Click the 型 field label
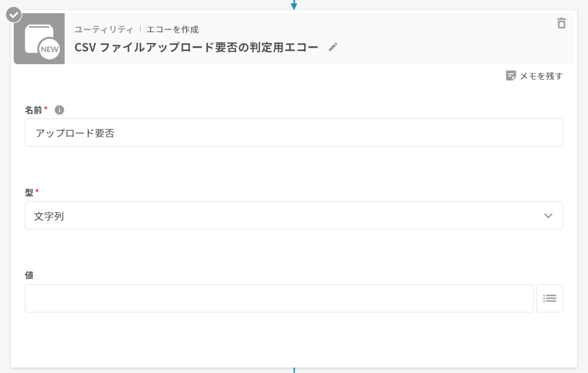This screenshot has height=373, width=588. tap(29, 192)
